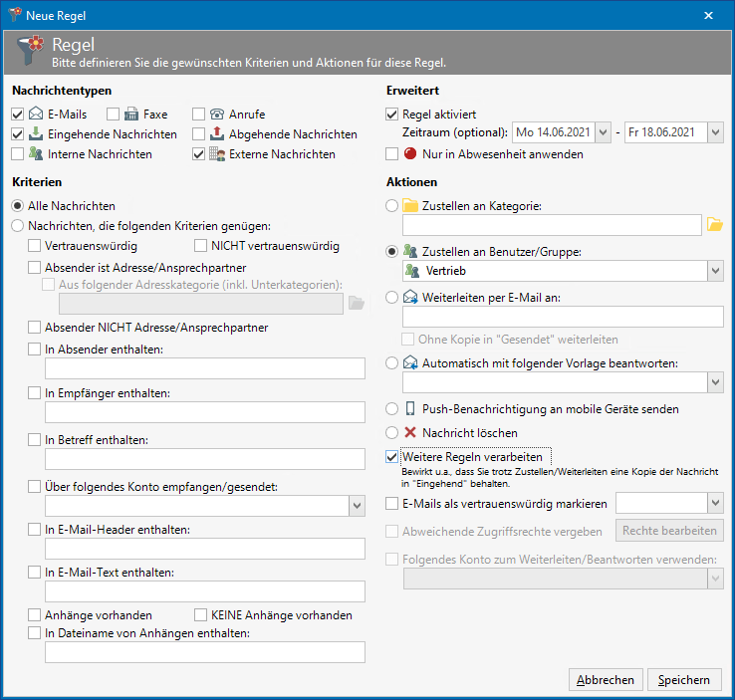
Task: Click the Push-Benachrichtigung phone icon
Action: pos(410,408)
